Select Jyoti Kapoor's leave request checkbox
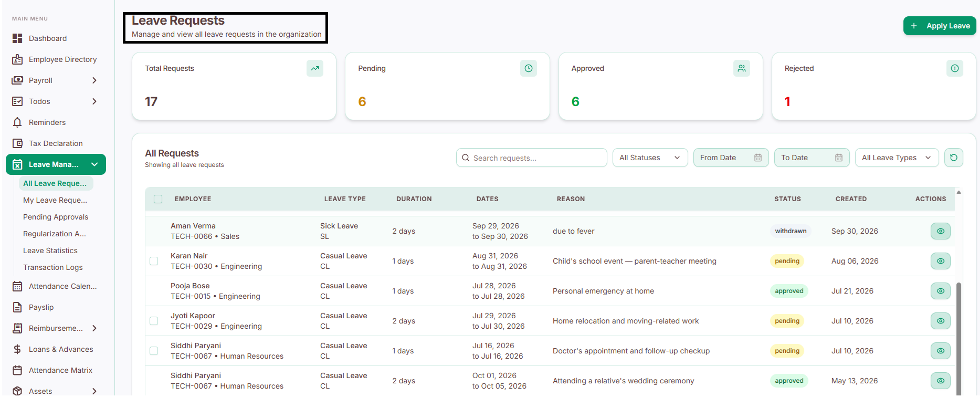 [154, 321]
